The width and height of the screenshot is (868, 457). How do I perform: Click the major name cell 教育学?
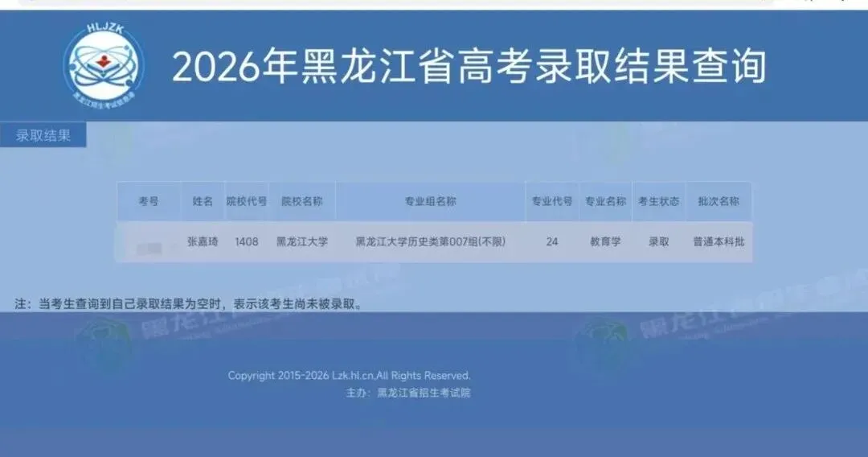[606, 241]
